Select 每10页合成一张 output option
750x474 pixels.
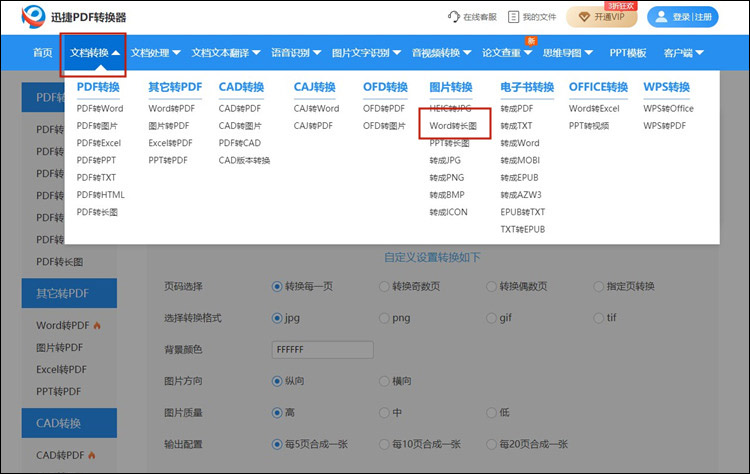coord(384,444)
